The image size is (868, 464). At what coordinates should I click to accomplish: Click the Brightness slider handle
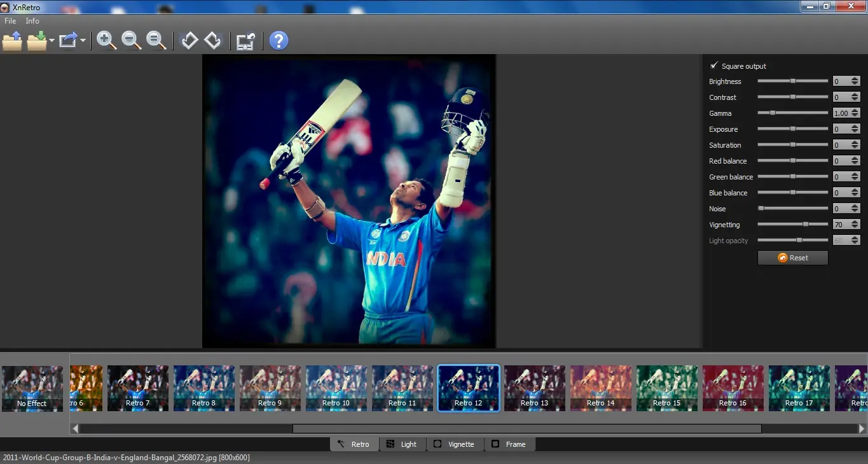pyautogui.click(x=793, y=81)
